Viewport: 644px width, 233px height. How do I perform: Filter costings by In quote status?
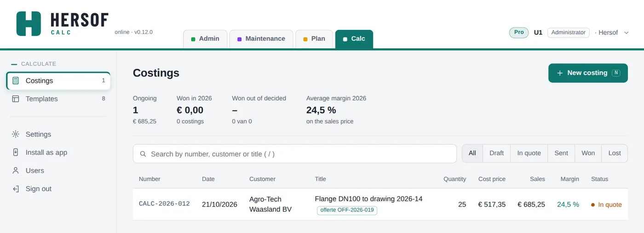coord(529,153)
